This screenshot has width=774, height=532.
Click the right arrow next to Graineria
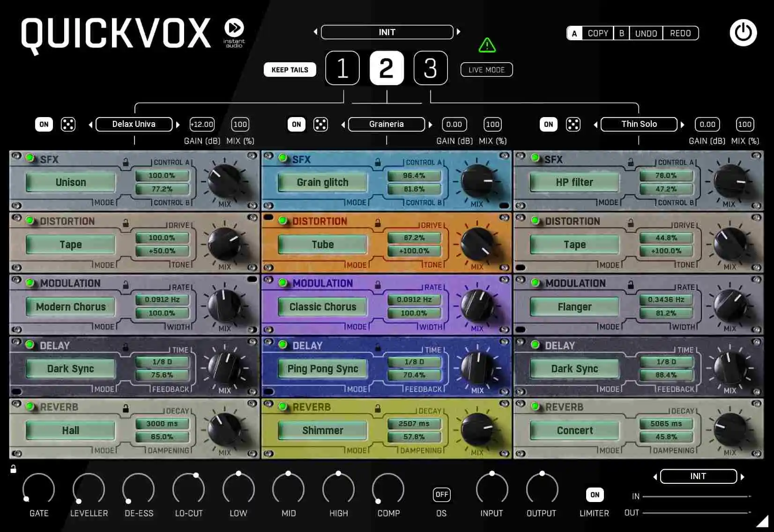[x=431, y=124]
